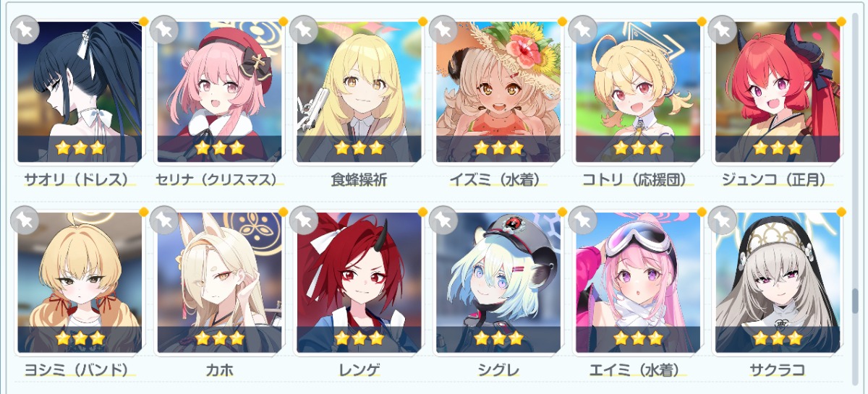Click the pin icon on イズミ（水着）card
This screenshot has width=868, height=394.
tap(443, 30)
